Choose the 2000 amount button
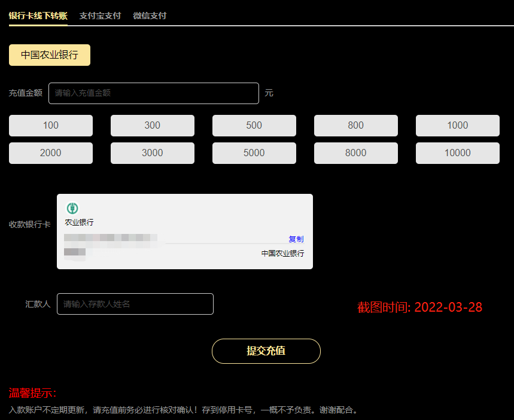 point(51,153)
